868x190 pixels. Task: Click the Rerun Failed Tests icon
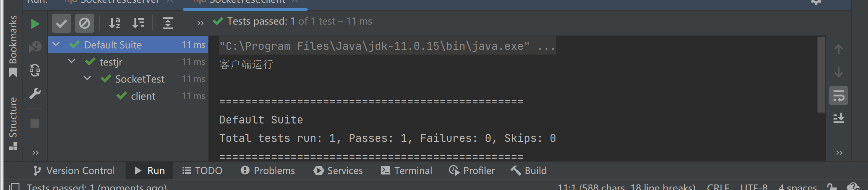point(35,47)
